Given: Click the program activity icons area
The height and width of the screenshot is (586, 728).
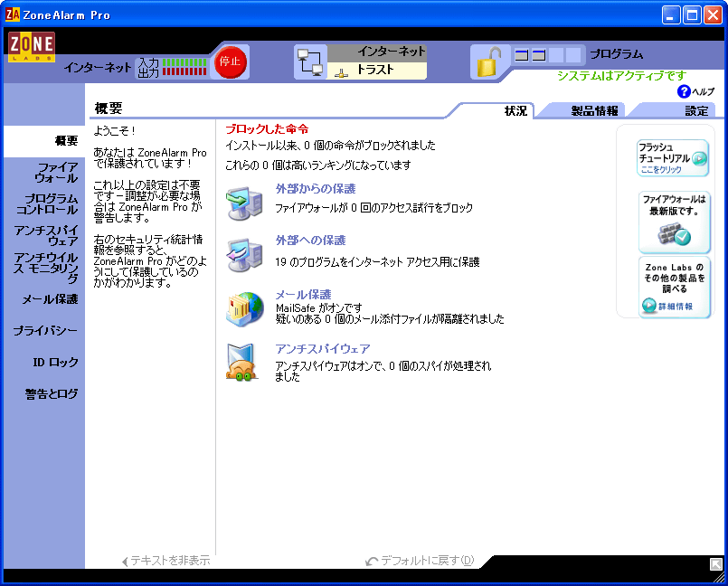Looking at the screenshot, I should point(547,55).
